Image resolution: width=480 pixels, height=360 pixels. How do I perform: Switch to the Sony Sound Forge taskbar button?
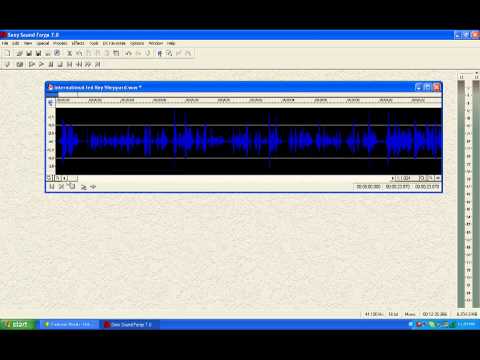tap(130, 324)
